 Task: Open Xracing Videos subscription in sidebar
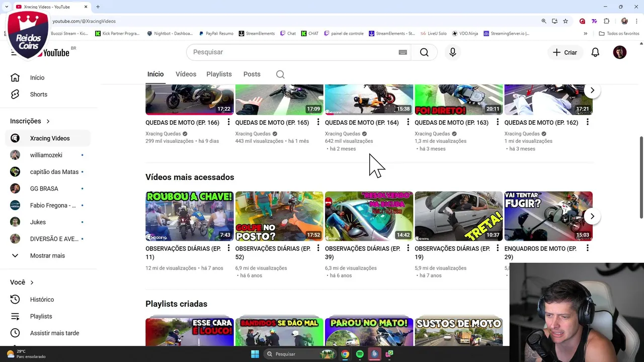coord(48,138)
